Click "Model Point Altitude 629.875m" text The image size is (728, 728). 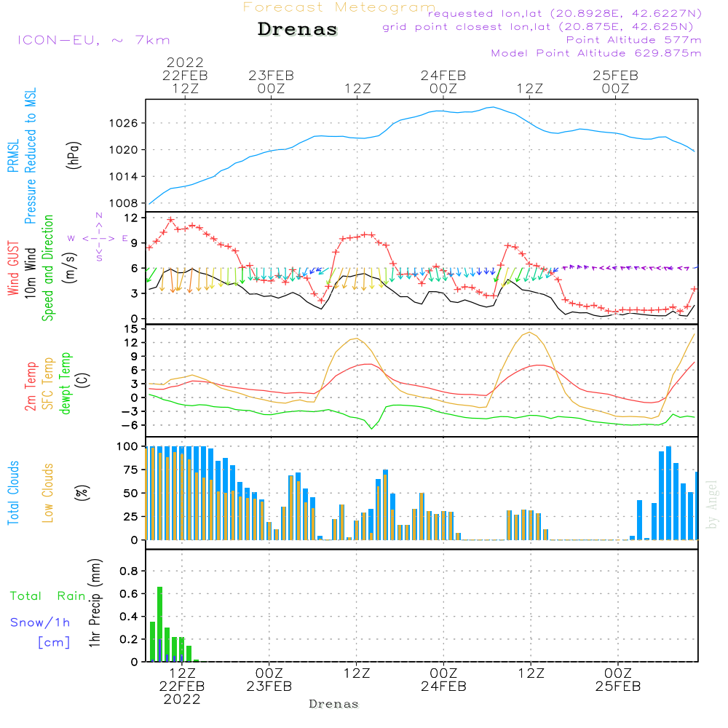[596, 53]
